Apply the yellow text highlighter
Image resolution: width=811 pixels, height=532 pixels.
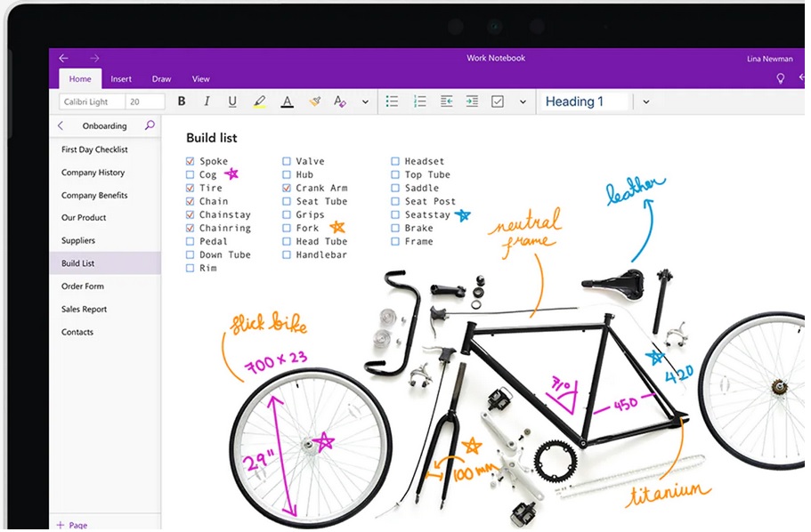(x=260, y=101)
